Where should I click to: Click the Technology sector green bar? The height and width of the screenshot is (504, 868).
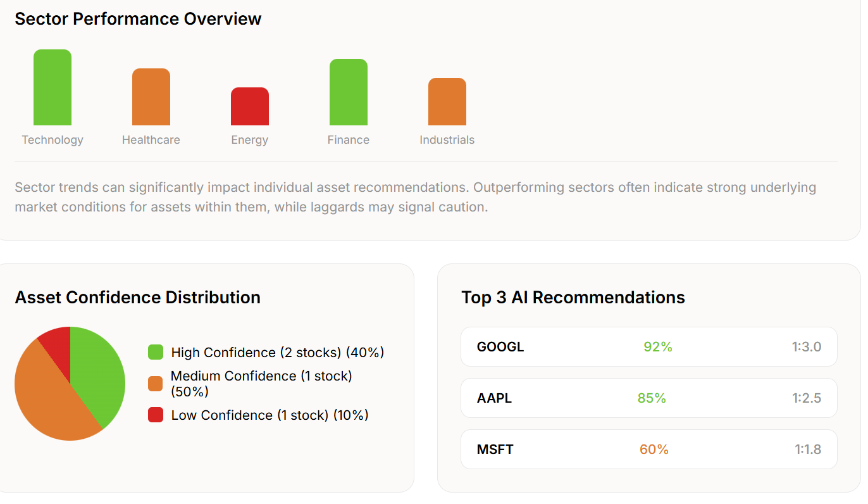53,87
